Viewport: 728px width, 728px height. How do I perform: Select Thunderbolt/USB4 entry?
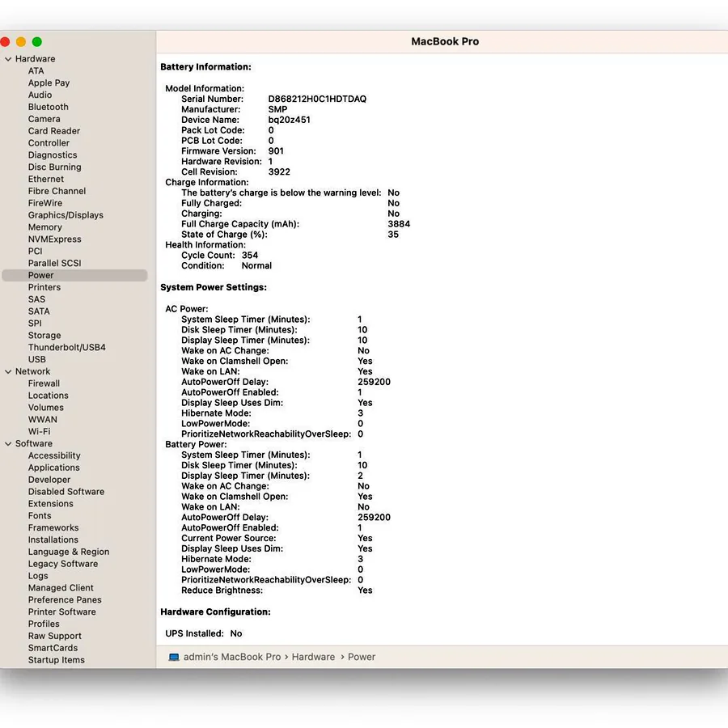click(67, 347)
